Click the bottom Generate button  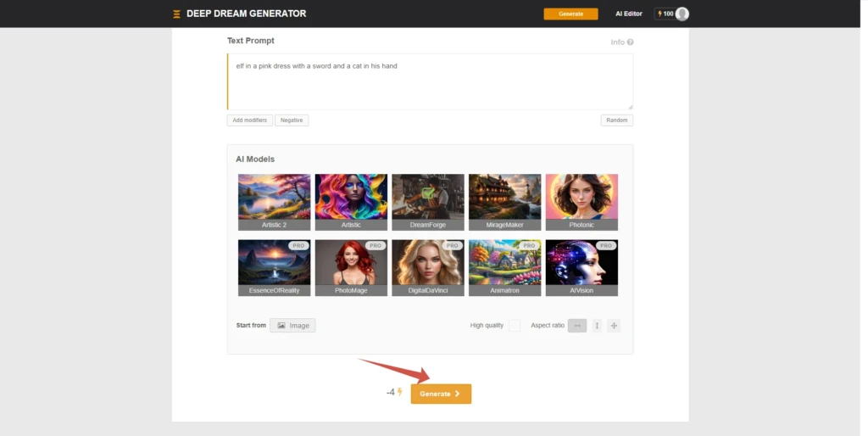tap(441, 394)
